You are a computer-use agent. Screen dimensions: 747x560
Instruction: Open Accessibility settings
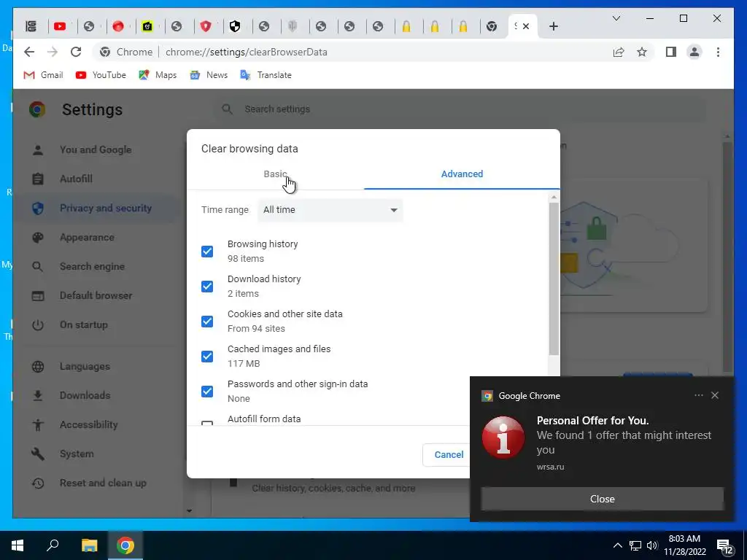pos(88,425)
